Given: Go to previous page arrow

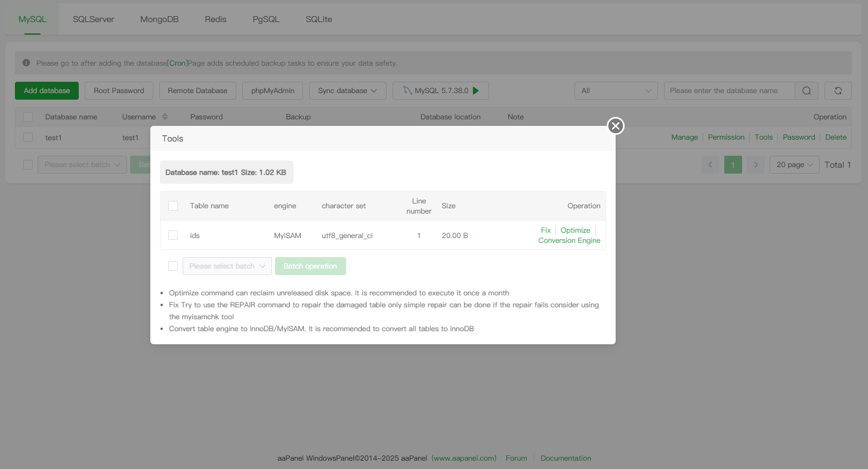Looking at the screenshot, I should [710, 165].
